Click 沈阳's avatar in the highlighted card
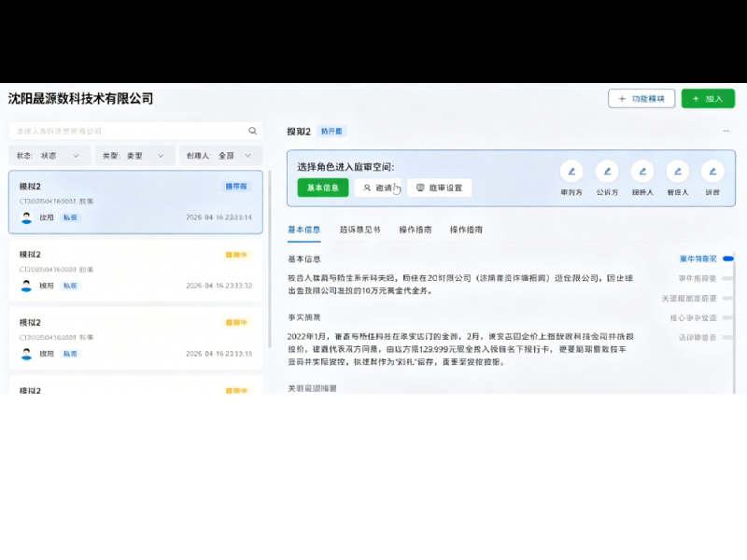This screenshot has width=747, height=560. pyautogui.click(x=27, y=217)
